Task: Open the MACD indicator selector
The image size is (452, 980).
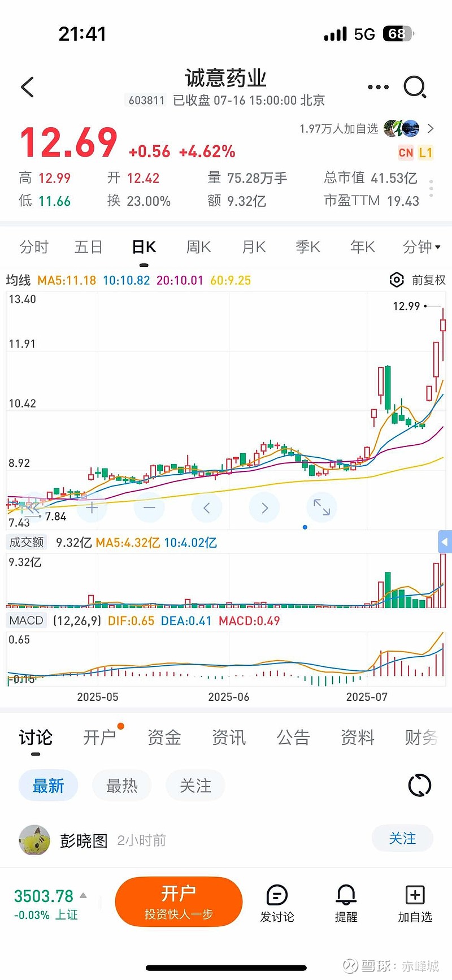Action: (26, 621)
